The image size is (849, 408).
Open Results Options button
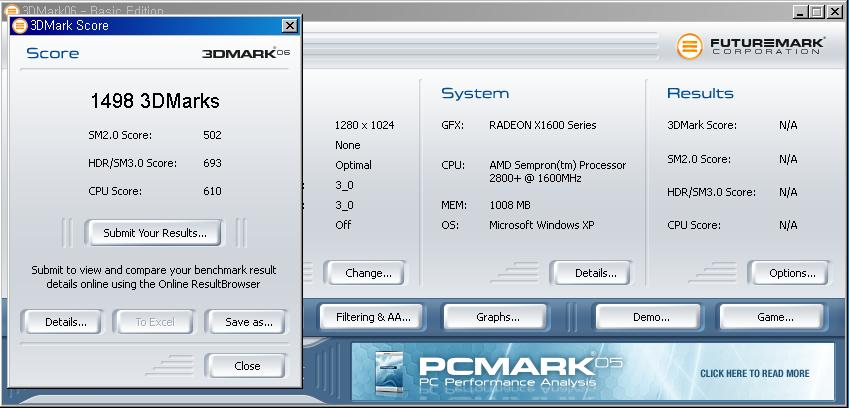click(792, 273)
